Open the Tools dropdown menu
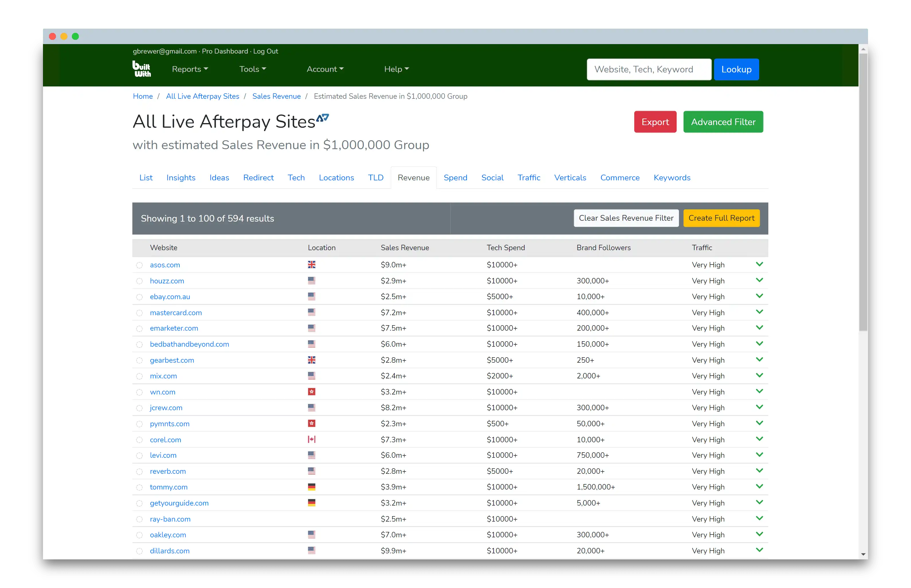The image size is (911, 588). point(252,69)
